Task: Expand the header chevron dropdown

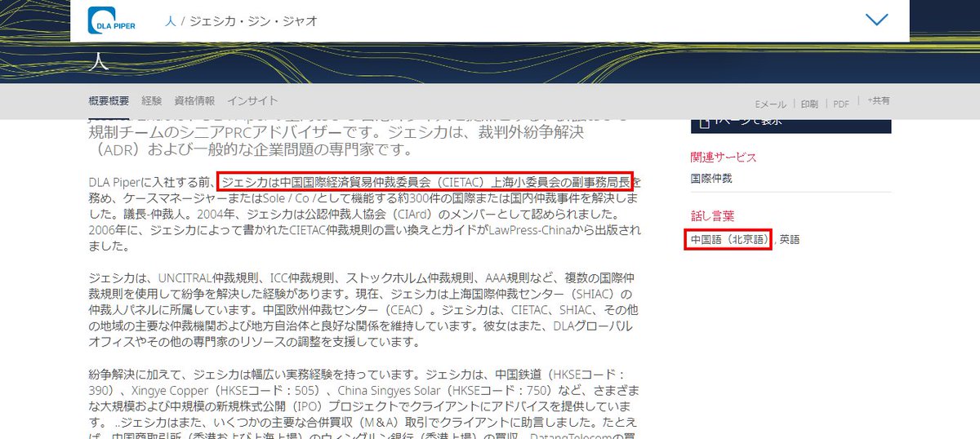Action: point(876,20)
